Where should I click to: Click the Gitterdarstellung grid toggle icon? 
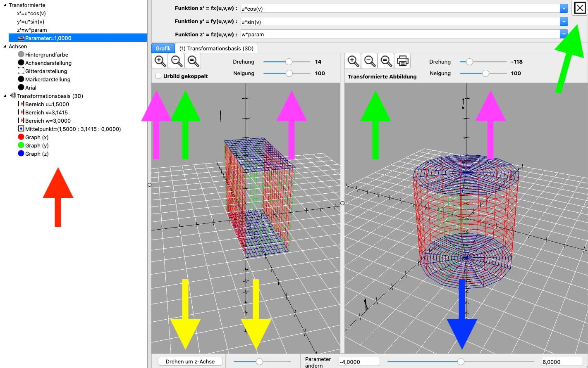pos(21,71)
